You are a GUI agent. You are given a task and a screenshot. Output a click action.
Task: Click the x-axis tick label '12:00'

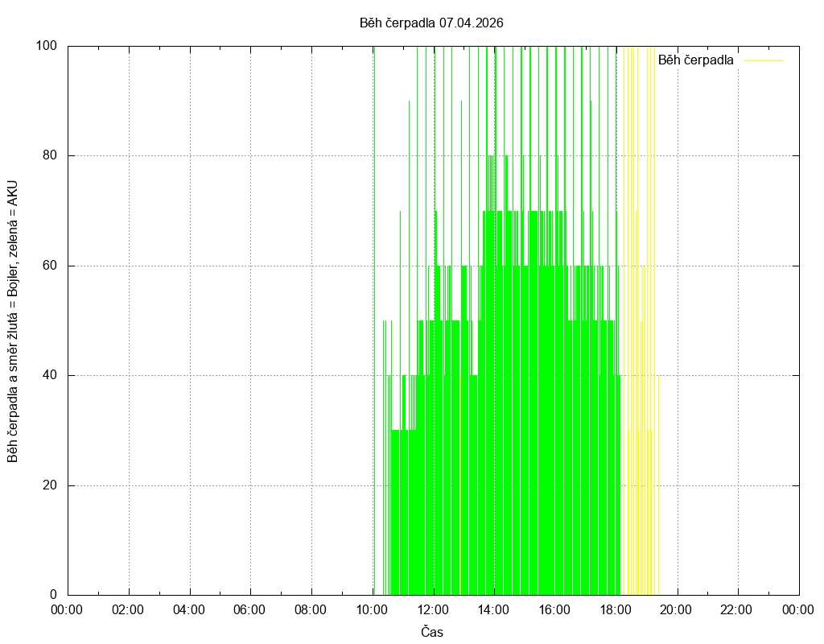pyautogui.click(x=432, y=610)
